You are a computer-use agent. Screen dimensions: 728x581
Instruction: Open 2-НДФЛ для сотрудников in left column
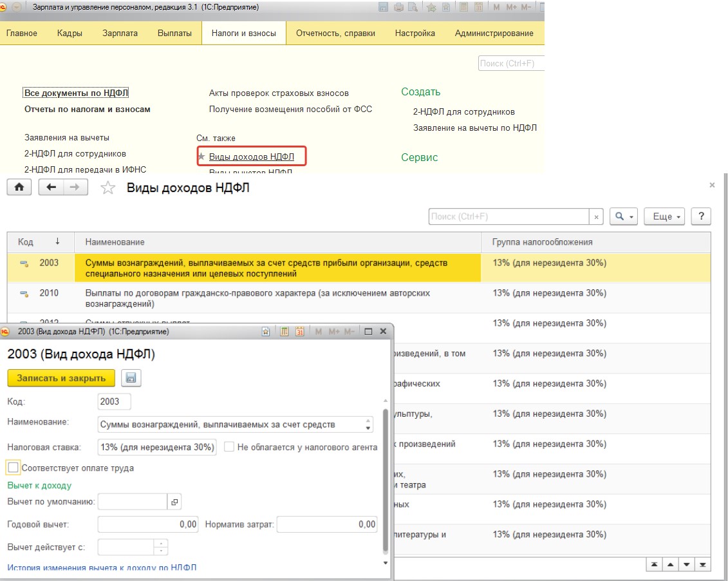[75, 154]
